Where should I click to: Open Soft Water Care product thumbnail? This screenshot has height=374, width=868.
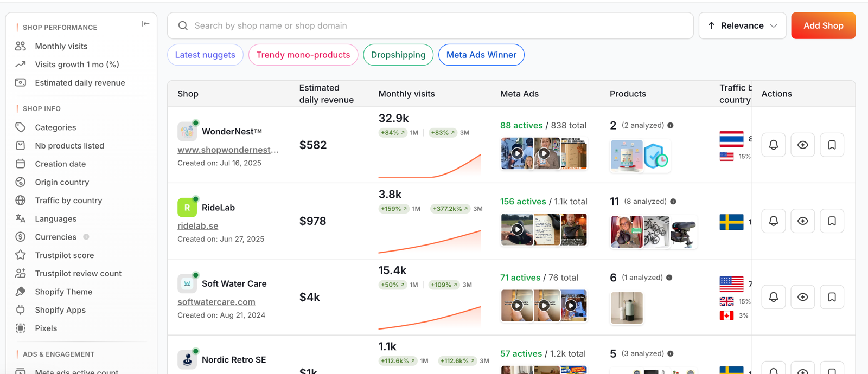click(627, 308)
